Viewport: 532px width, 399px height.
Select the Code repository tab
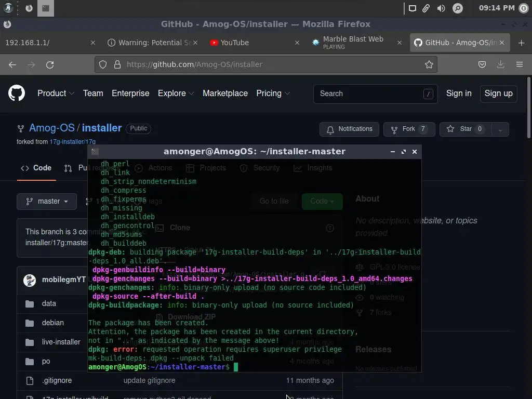pos(36,168)
